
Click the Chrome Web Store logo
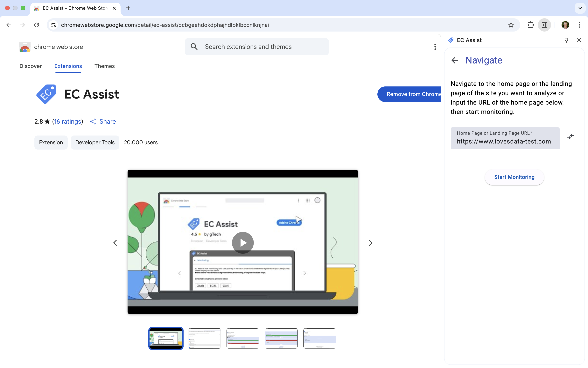click(25, 47)
